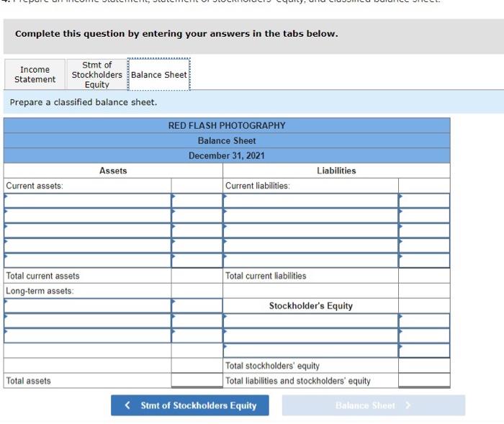Click the 'Current liabilities:' label

coord(258,186)
